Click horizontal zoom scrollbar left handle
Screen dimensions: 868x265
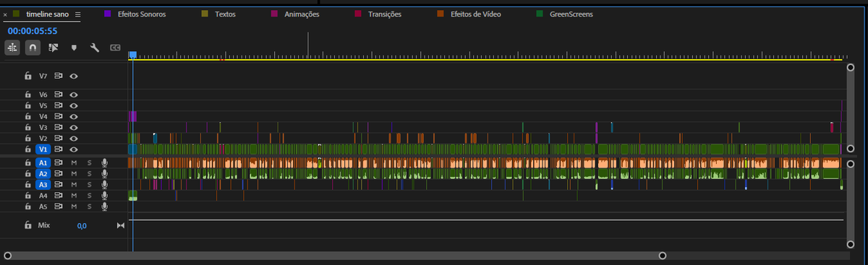[x=7, y=255]
